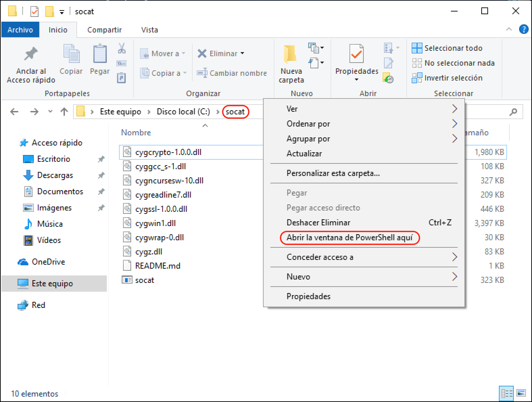The height and width of the screenshot is (402, 532).
Task: Click Seleccionar todo in ribbon
Action: pos(447,48)
